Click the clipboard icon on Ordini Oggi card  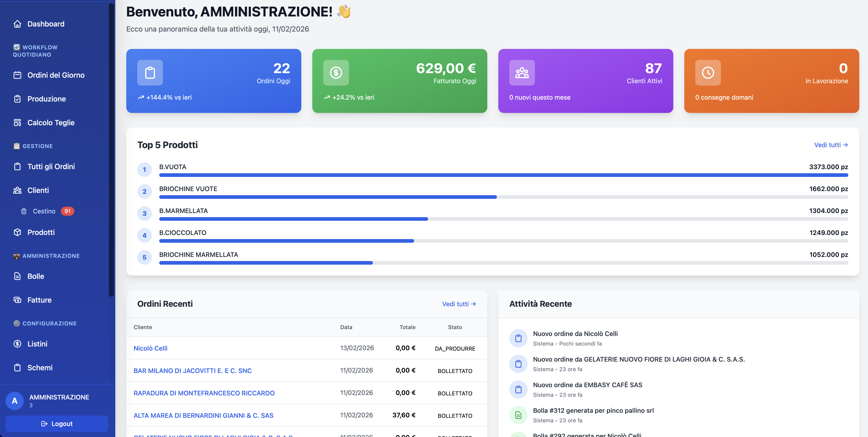coord(150,73)
